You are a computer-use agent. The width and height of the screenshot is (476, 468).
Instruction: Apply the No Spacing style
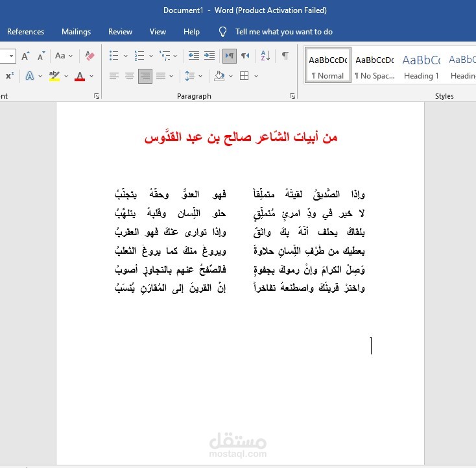click(375, 65)
